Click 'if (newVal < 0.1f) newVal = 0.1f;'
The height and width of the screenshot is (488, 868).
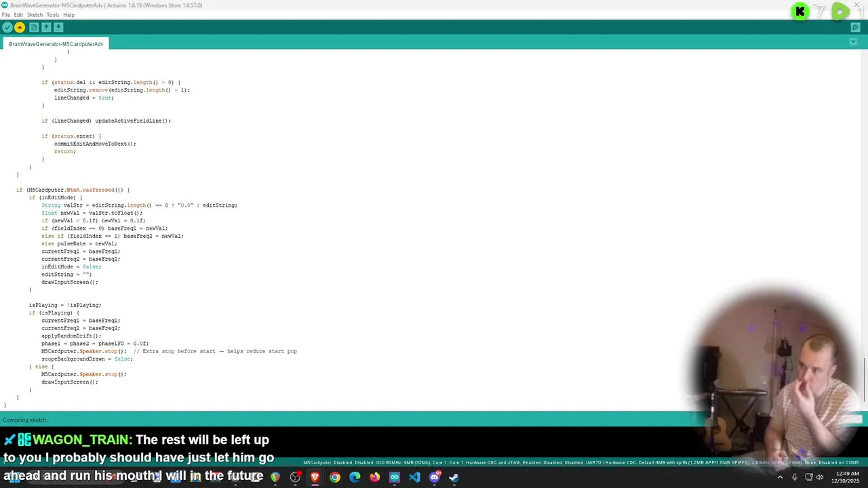click(94, 220)
